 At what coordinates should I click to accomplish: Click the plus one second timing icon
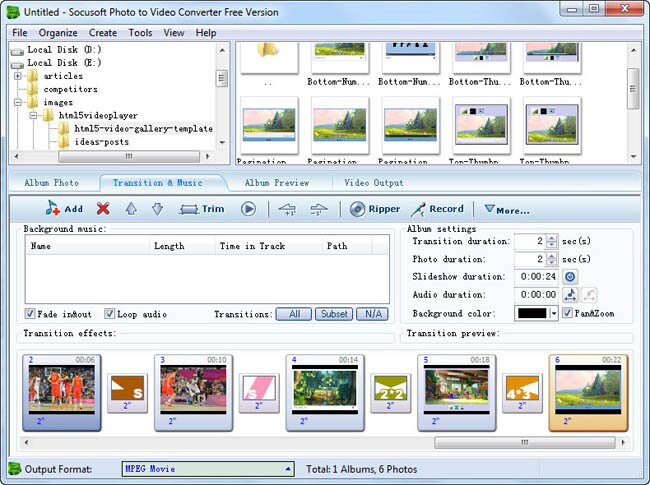click(x=287, y=209)
